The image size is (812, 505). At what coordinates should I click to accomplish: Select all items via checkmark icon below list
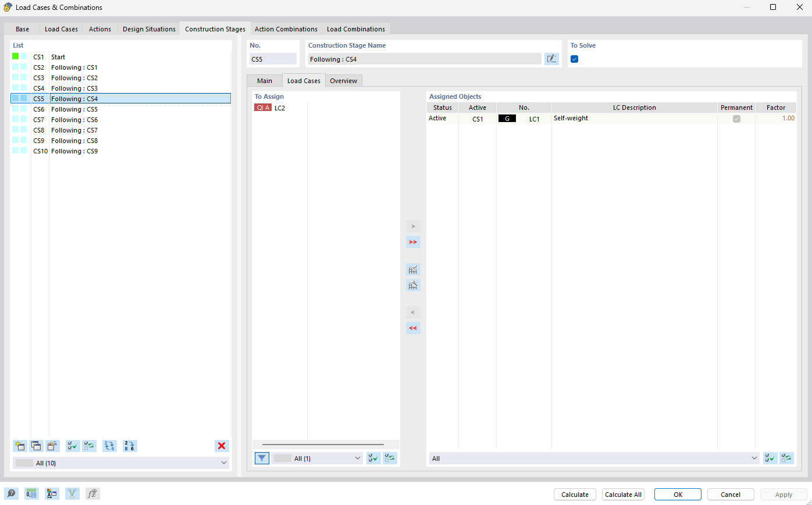click(x=72, y=446)
